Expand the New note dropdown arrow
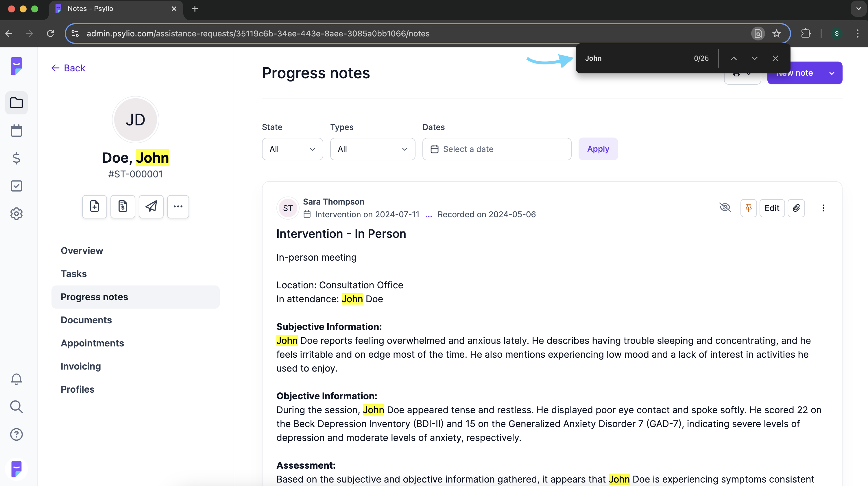 click(x=832, y=73)
